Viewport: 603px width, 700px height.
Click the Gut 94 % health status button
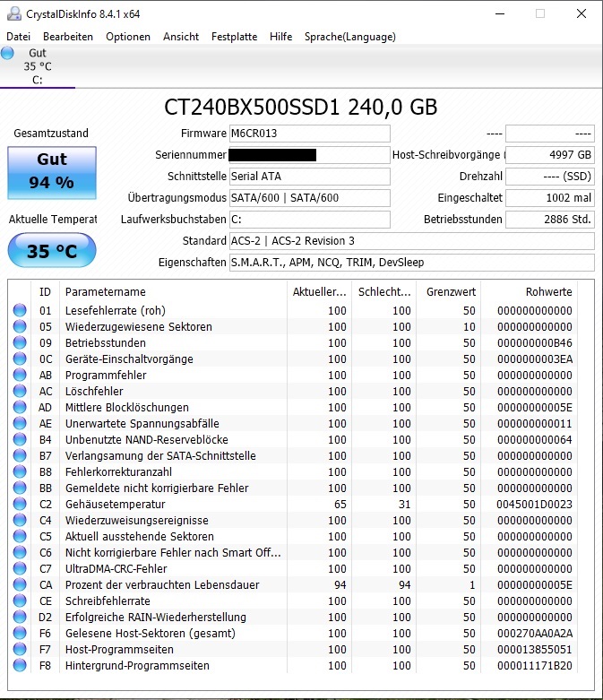[x=52, y=172]
